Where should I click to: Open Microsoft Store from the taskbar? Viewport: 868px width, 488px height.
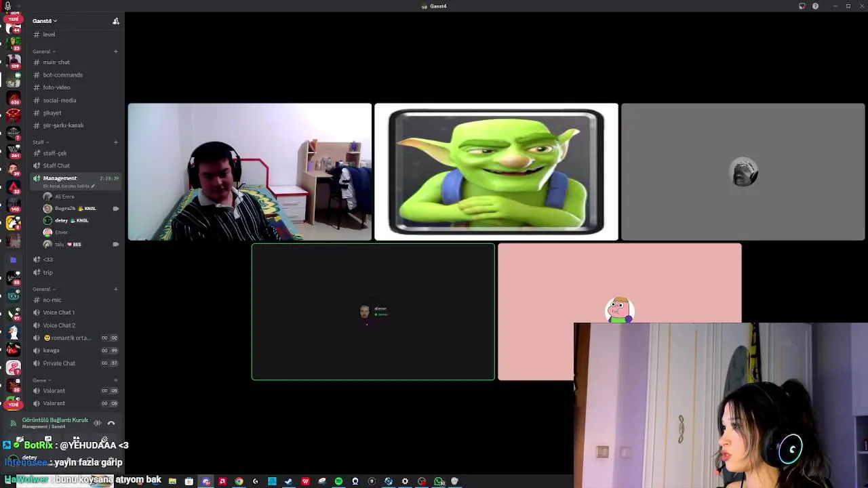[189, 481]
